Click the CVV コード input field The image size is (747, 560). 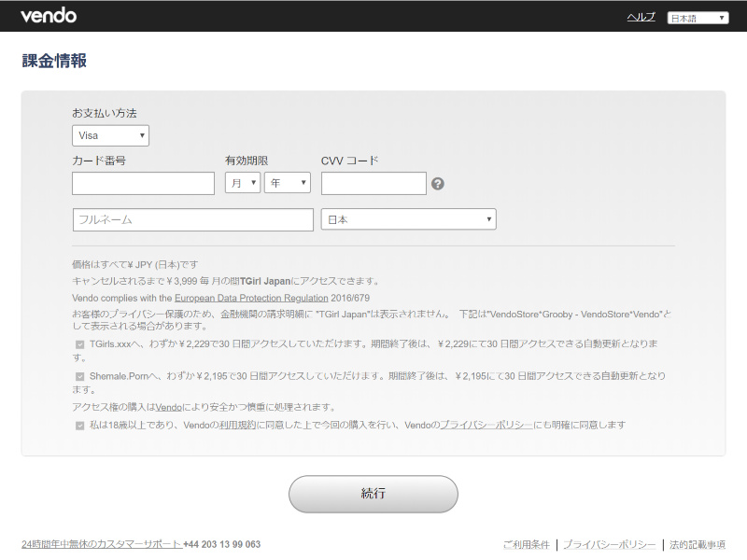373,183
